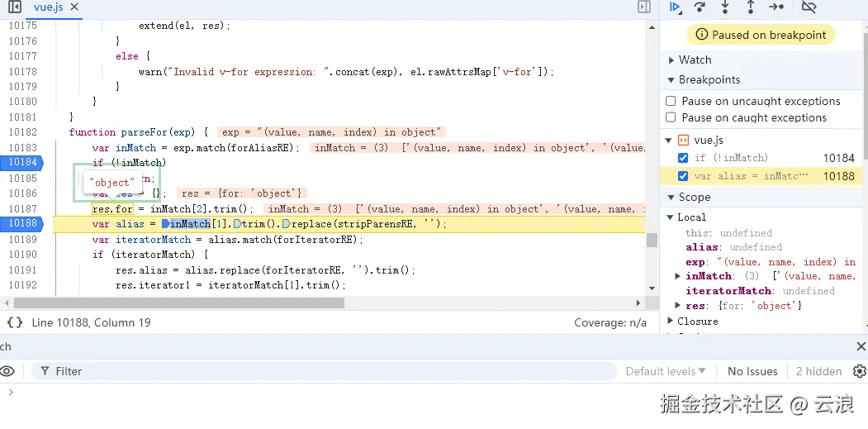The image size is (868, 429).
Task: Click the res.for token on line 10187
Action: point(113,209)
